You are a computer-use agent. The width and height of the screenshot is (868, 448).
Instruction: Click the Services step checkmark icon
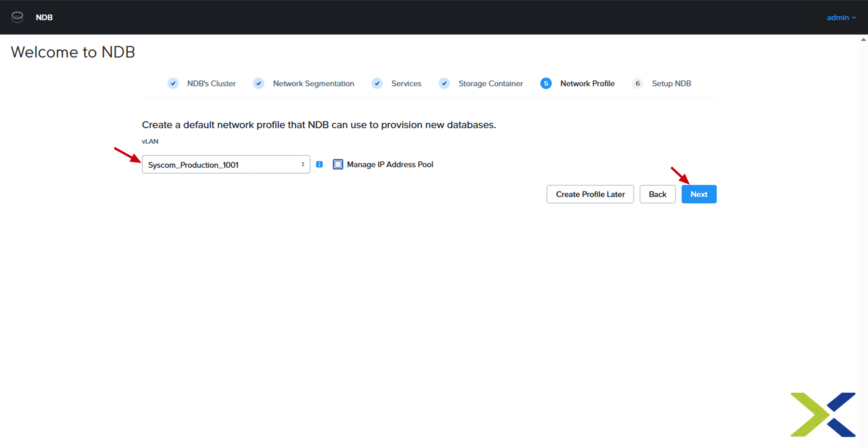click(x=377, y=84)
